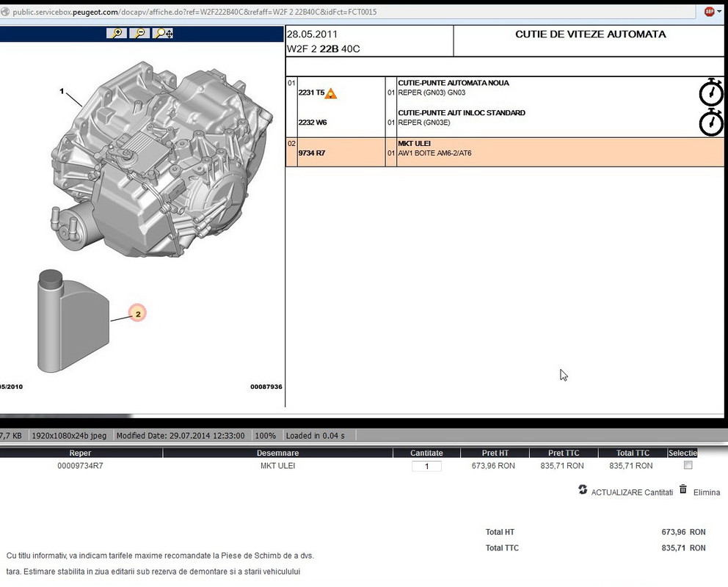Click CUTIE-PUNTE AUTOMATA NOUA title

(x=453, y=83)
